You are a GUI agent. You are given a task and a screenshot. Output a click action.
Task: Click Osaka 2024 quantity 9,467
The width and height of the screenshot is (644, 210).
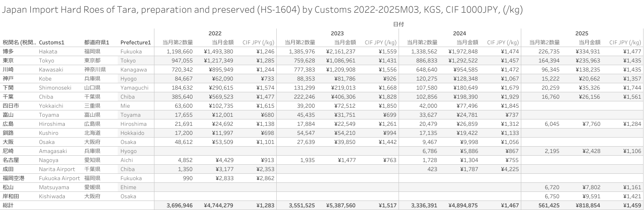[x=429, y=142]
